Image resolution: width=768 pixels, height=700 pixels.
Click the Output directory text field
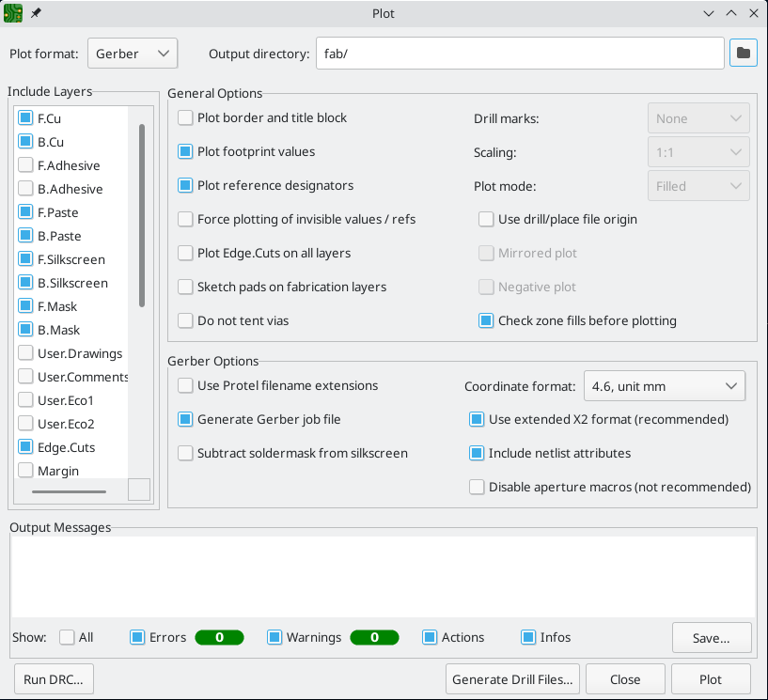click(x=519, y=54)
